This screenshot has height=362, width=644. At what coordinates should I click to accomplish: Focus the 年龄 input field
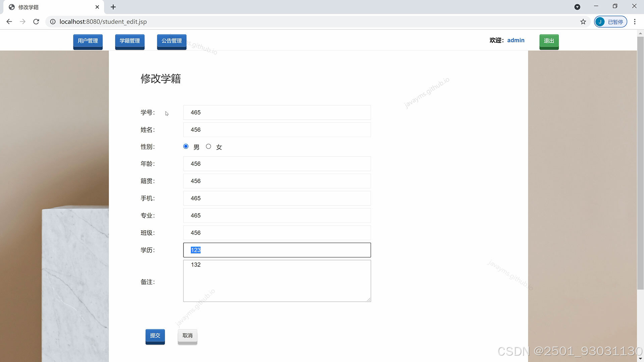point(277,164)
